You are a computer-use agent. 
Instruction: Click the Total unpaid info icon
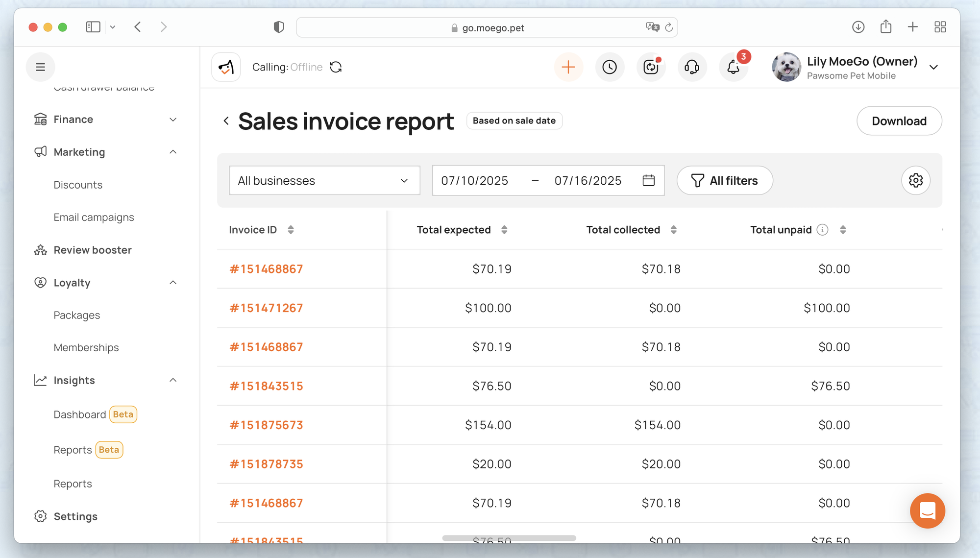(x=823, y=230)
